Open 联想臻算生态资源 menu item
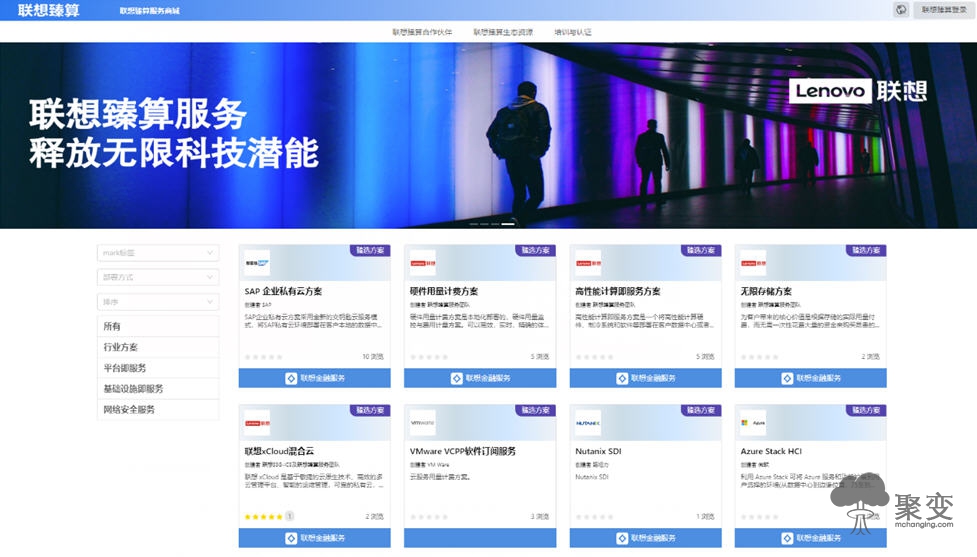Image resolution: width=977 pixels, height=557 pixels. tap(503, 32)
